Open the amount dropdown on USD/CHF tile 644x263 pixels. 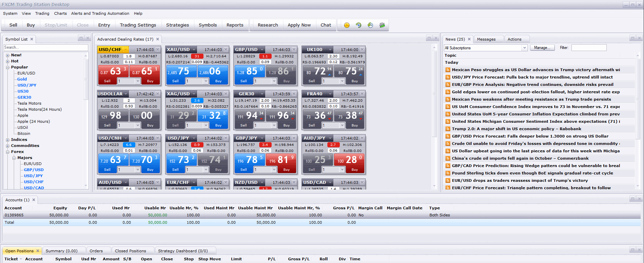138,81
